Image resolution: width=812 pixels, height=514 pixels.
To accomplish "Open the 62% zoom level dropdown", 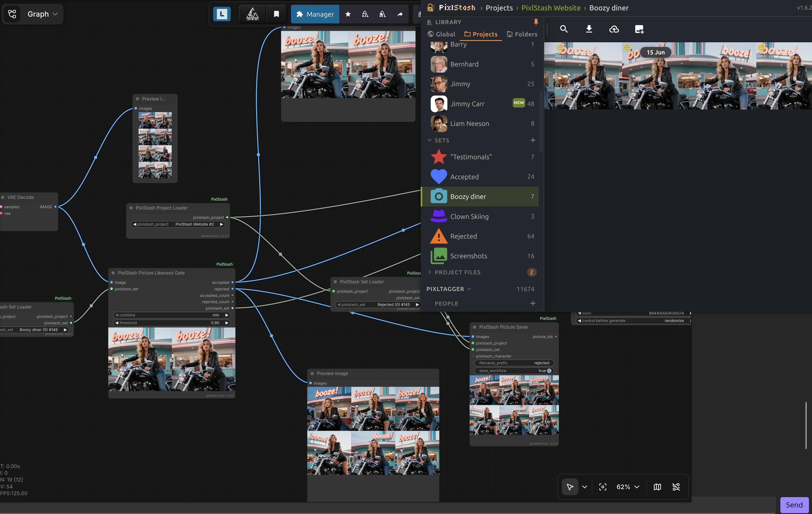I will [628, 487].
